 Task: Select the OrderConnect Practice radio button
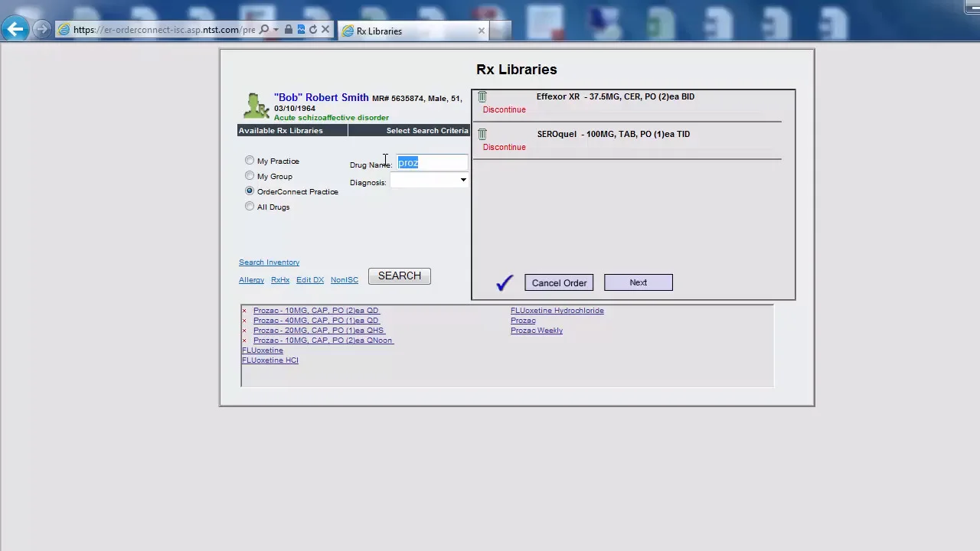(250, 191)
